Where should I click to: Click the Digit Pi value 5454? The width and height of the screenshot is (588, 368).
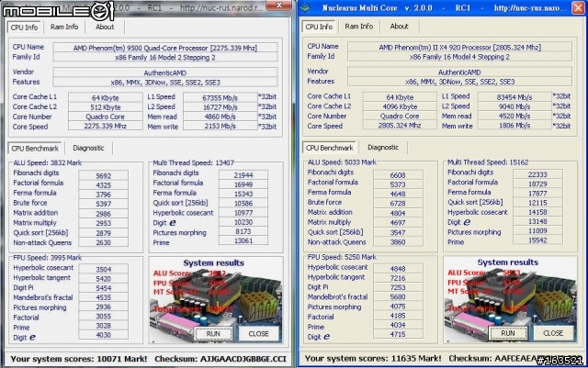104,288
